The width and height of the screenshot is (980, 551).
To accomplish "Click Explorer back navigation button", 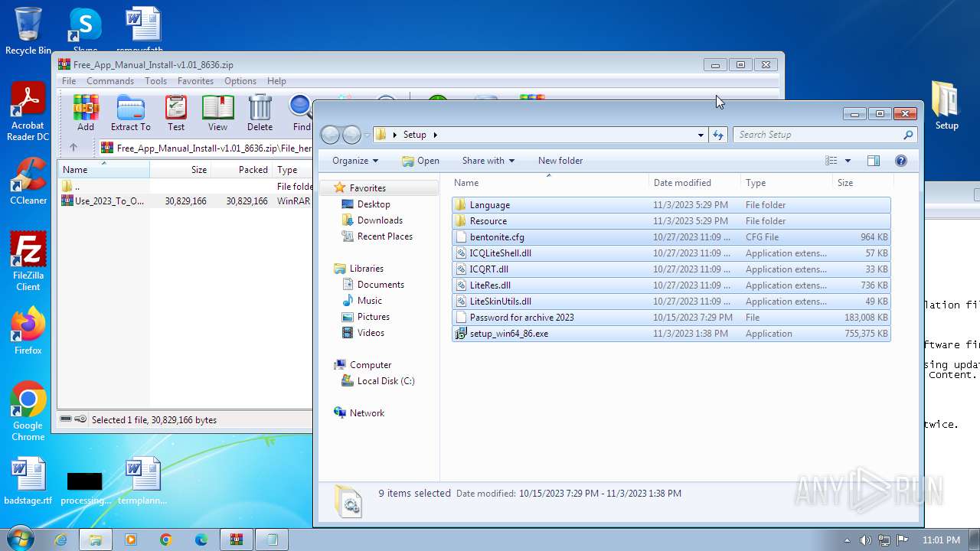I will 330,135.
